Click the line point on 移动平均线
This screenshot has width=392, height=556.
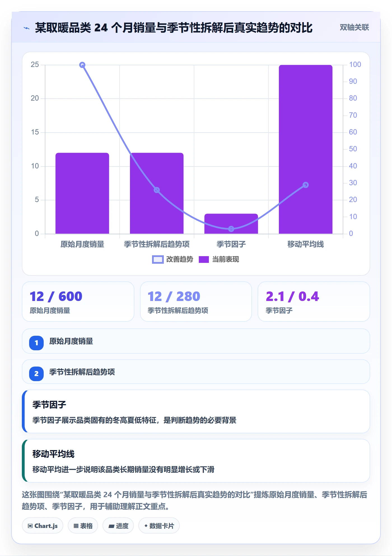coord(305,185)
